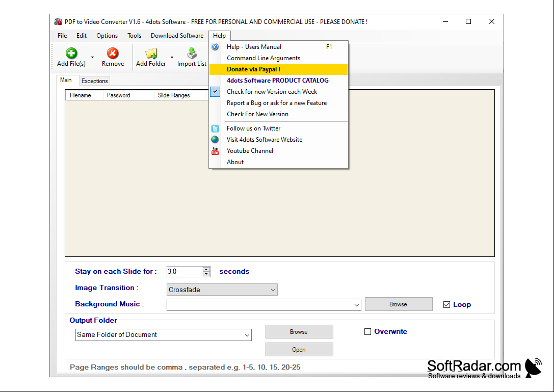Image resolution: width=554 pixels, height=392 pixels.
Task: Open the Download Software menu
Action: [x=177, y=36]
